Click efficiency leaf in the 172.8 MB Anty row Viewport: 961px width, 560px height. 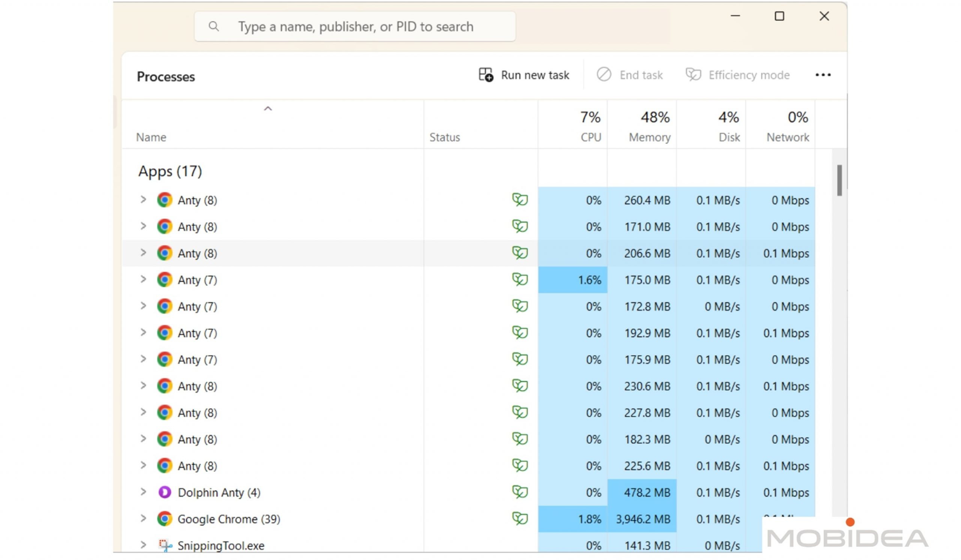point(520,306)
